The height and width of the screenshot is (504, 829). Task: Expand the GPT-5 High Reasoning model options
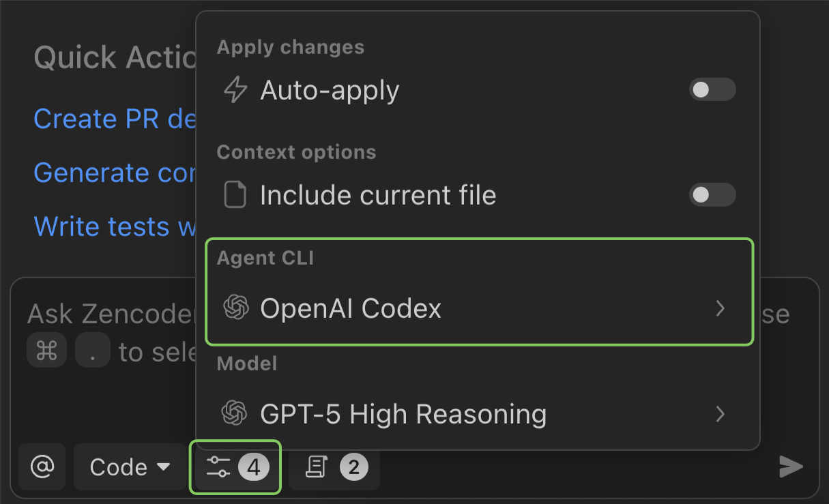pos(721,414)
